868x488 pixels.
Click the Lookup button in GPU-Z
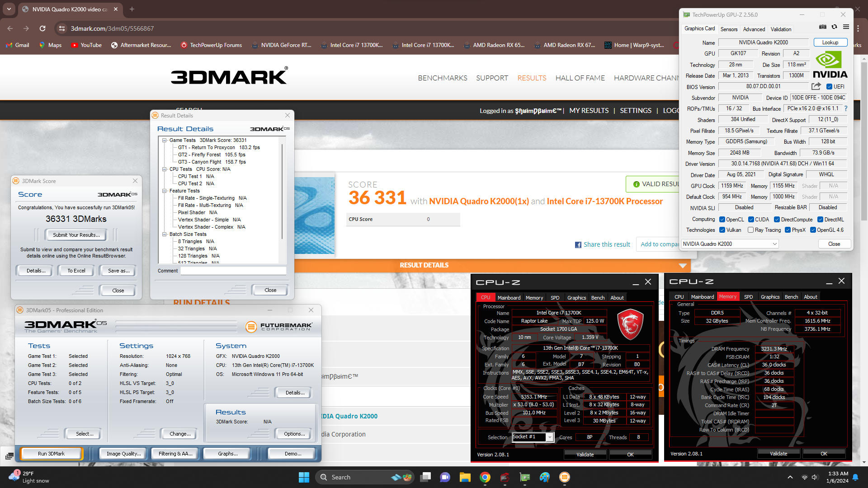[830, 42]
